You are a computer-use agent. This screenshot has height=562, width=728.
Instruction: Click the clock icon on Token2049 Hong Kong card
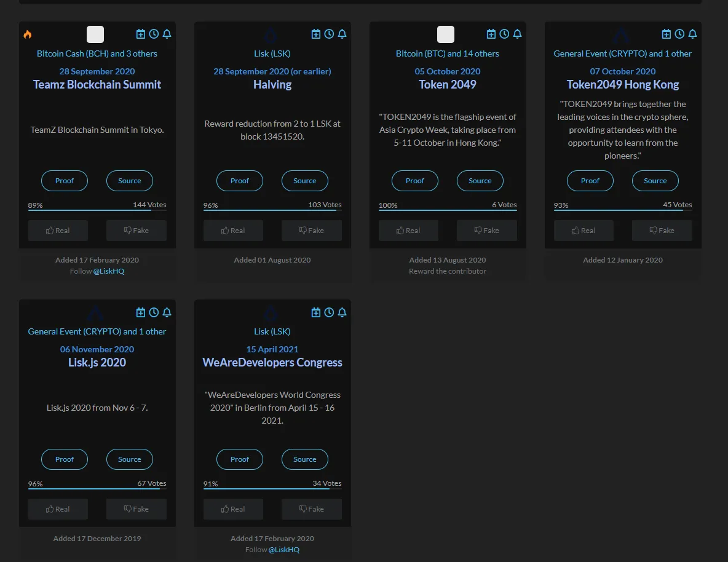coord(679,34)
